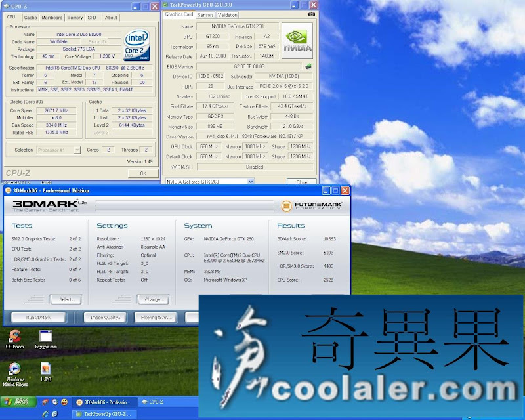The width and height of the screenshot is (525, 420).
Task: Switch to the Validation tab in GPU-Z
Action: (227, 15)
